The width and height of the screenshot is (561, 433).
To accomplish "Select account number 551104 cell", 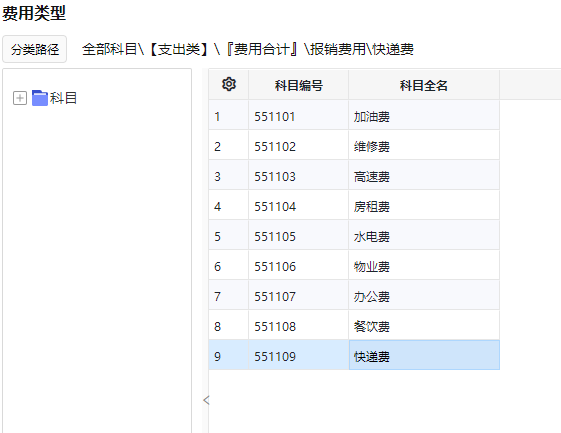I will [298, 206].
